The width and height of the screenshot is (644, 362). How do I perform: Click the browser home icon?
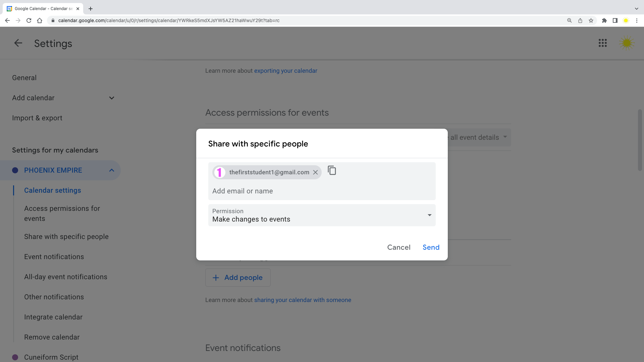(40, 20)
